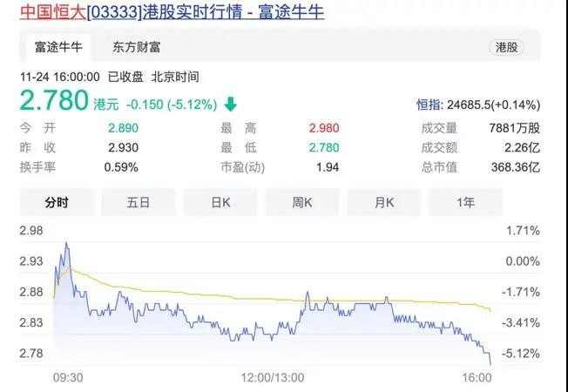Image resolution: width=568 pixels, height=392 pixels.
Task: Click the 成交额 value 2.26亿
Action: (x=521, y=147)
